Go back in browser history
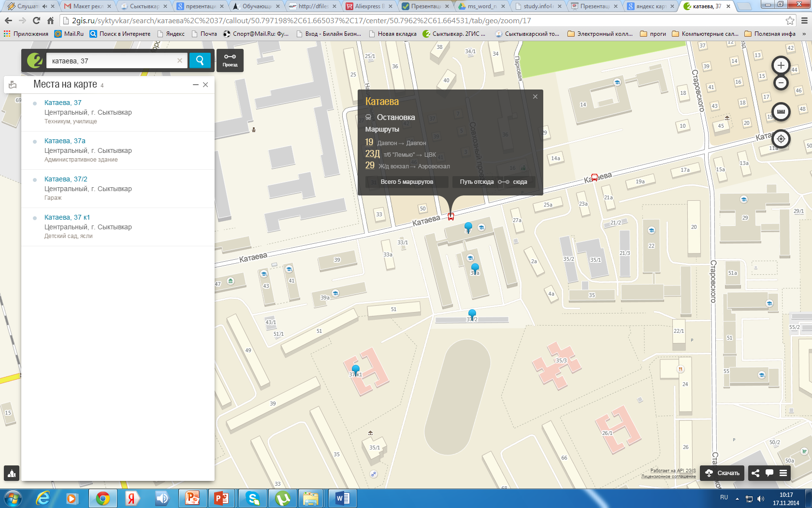This screenshot has width=812, height=508. 8,21
